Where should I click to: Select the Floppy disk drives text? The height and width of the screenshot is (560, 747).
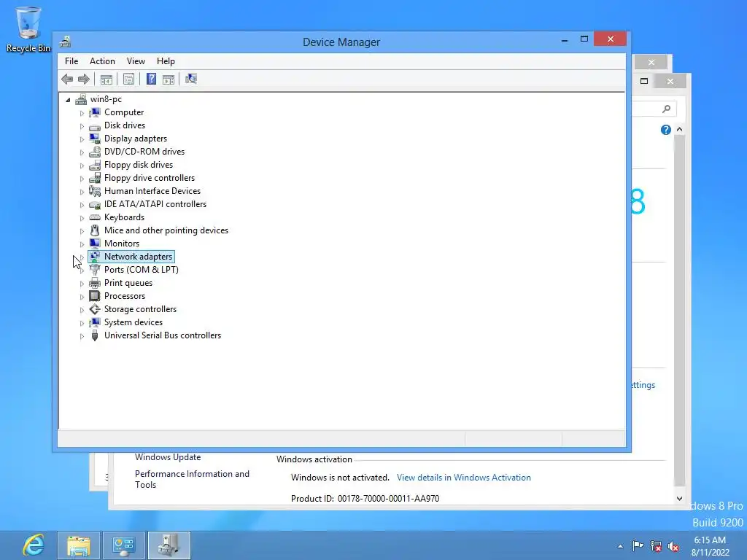139,165
